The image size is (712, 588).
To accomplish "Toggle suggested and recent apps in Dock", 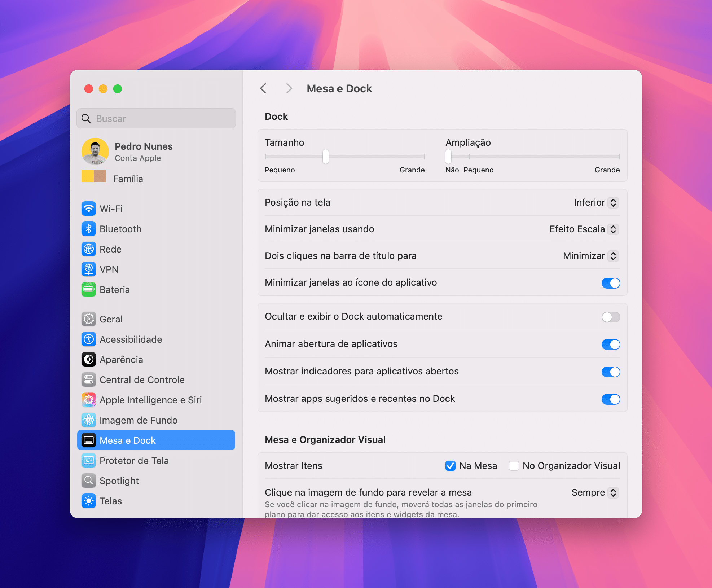I will click(611, 399).
